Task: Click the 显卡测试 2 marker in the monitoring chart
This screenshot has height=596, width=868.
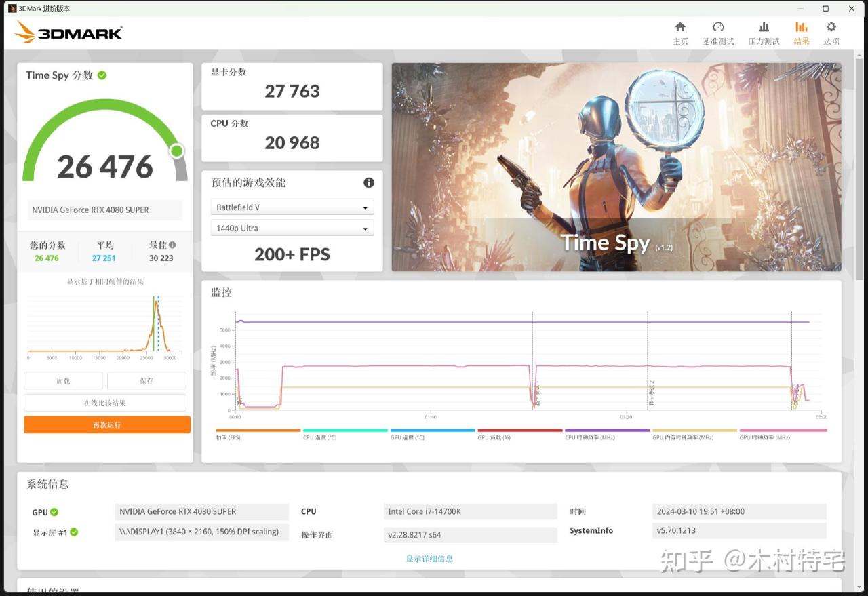Action: click(652, 394)
